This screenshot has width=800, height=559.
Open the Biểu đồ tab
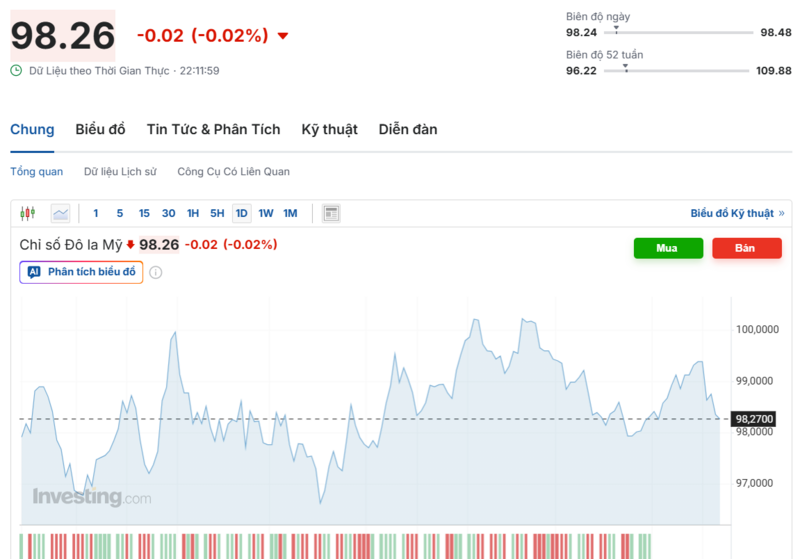[x=100, y=129]
